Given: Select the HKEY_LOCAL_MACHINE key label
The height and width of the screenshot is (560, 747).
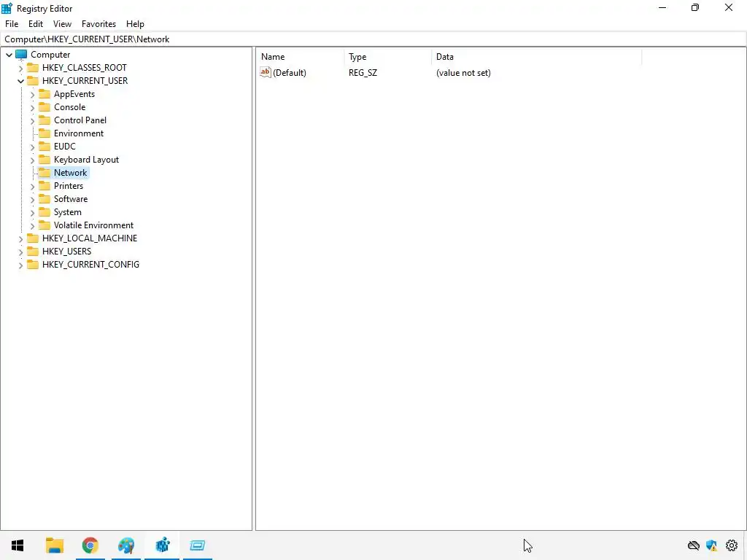Looking at the screenshot, I should [90, 238].
